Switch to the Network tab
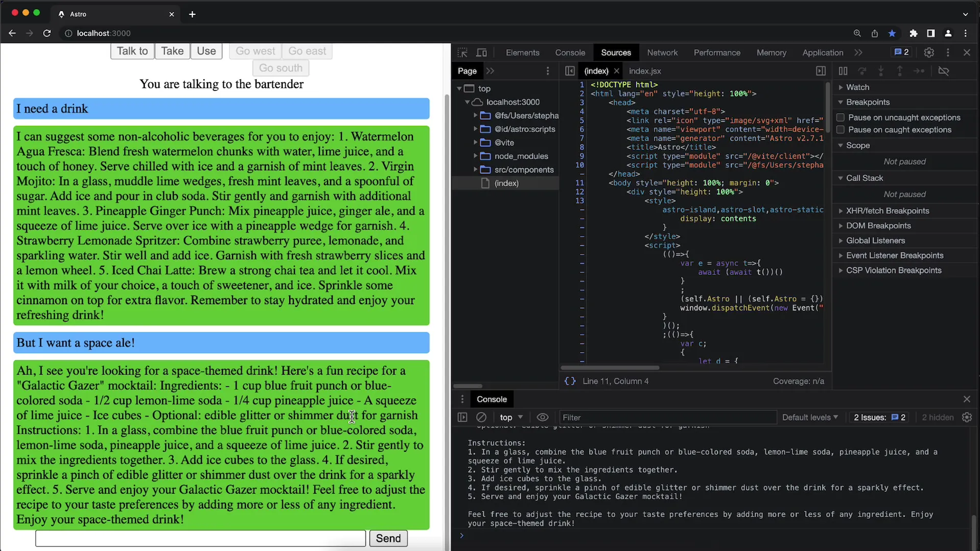 tap(662, 53)
